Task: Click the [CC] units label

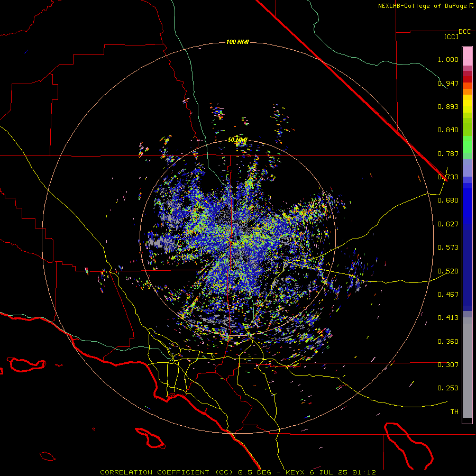Action: [452, 36]
